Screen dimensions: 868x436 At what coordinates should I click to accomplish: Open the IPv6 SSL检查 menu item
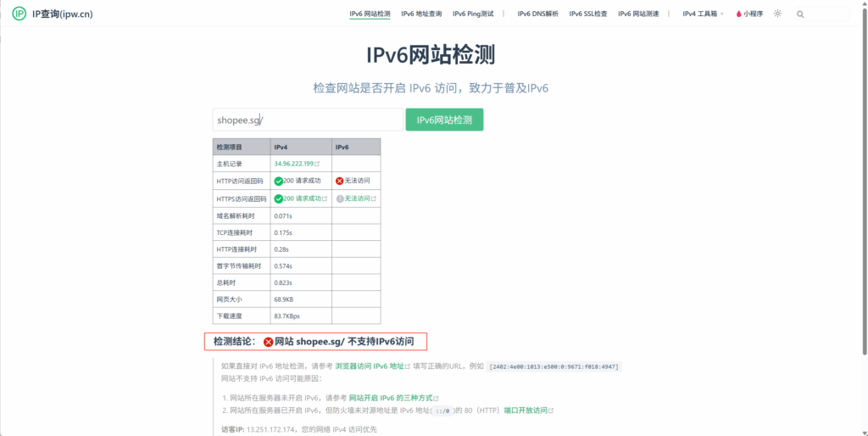coord(588,14)
